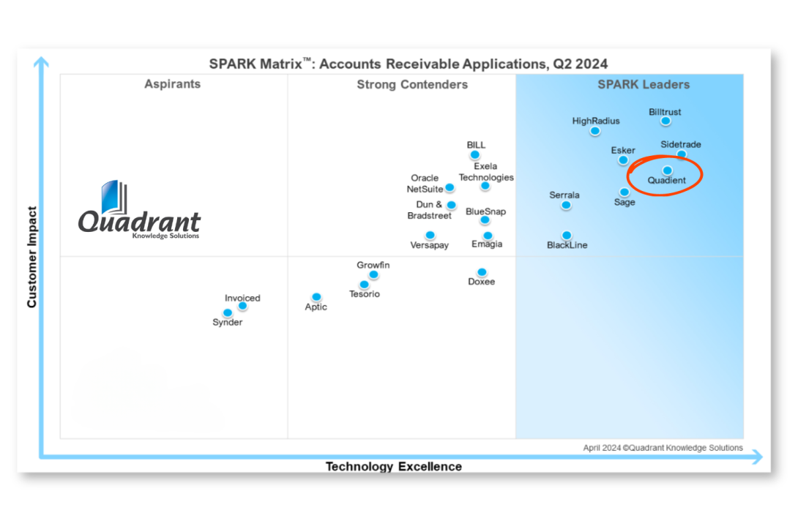This screenshot has height=532, width=798.
Task: Select the Quadient dot inside red circle
Action: (667, 171)
